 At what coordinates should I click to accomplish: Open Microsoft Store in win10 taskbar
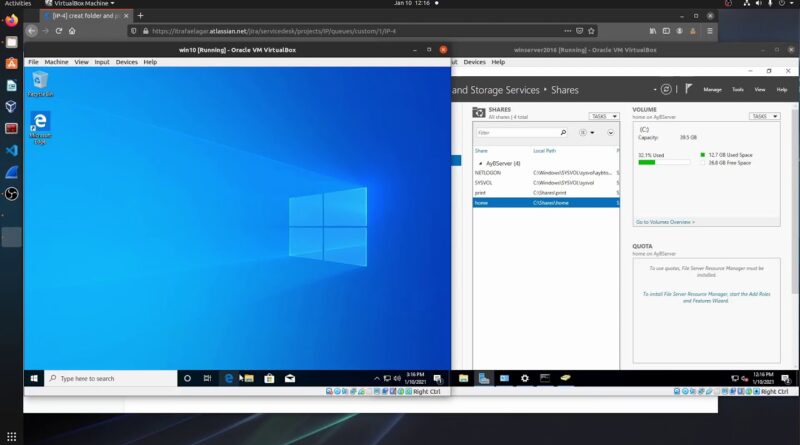point(269,378)
